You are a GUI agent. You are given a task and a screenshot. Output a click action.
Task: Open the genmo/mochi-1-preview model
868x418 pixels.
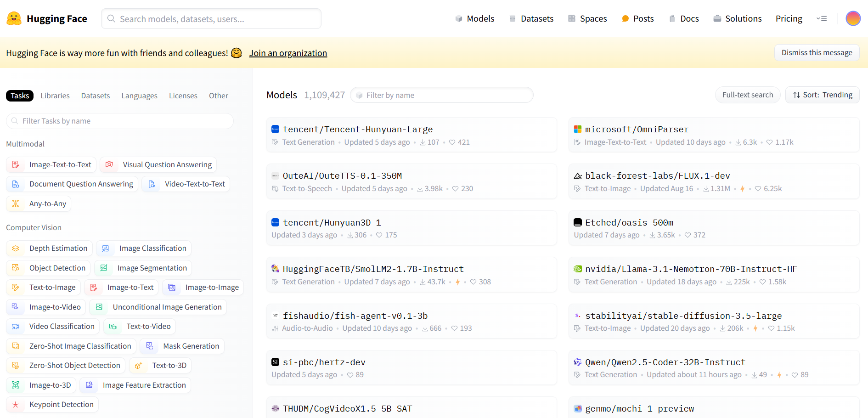(714, 408)
